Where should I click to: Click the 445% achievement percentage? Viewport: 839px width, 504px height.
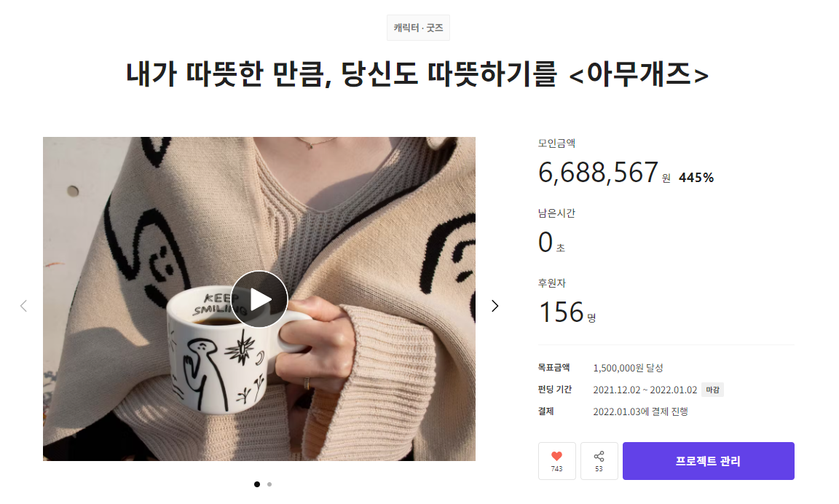696,178
